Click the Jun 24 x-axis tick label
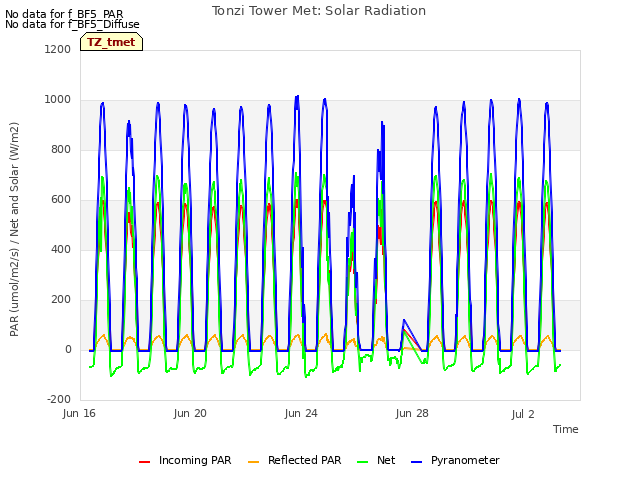This screenshot has width=640, height=480. [x=301, y=413]
